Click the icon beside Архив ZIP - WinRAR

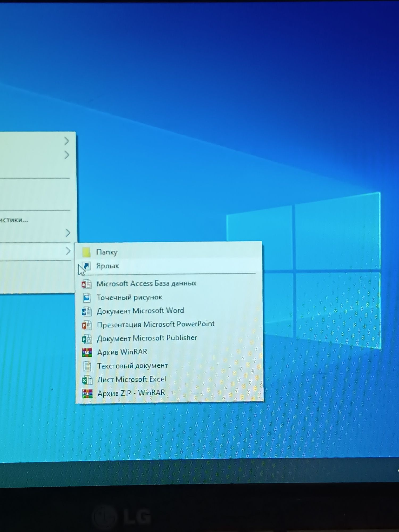coord(88,393)
